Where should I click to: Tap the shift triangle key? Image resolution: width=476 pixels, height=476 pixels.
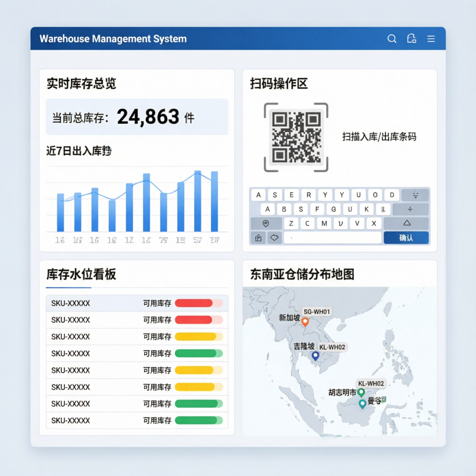tap(407, 223)
